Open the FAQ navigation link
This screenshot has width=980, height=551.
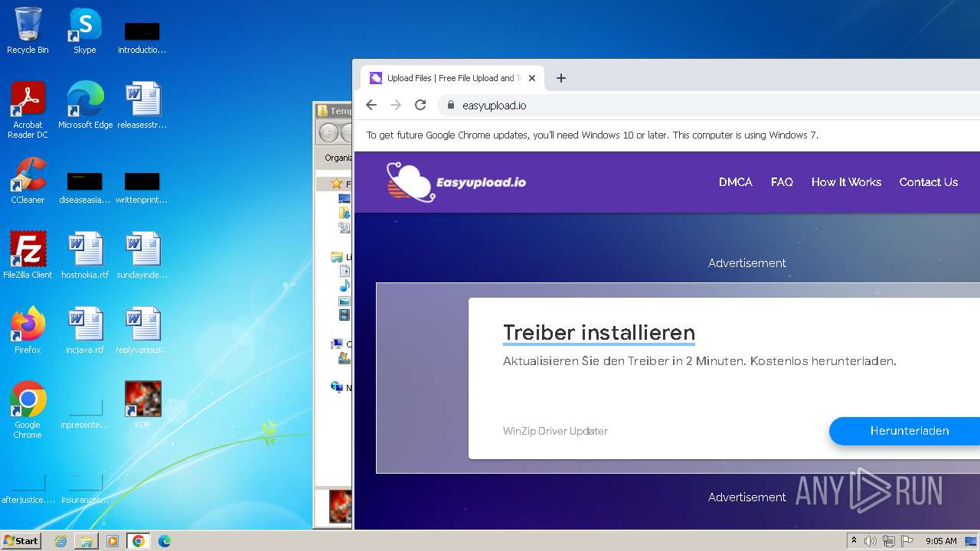(782, 182)
